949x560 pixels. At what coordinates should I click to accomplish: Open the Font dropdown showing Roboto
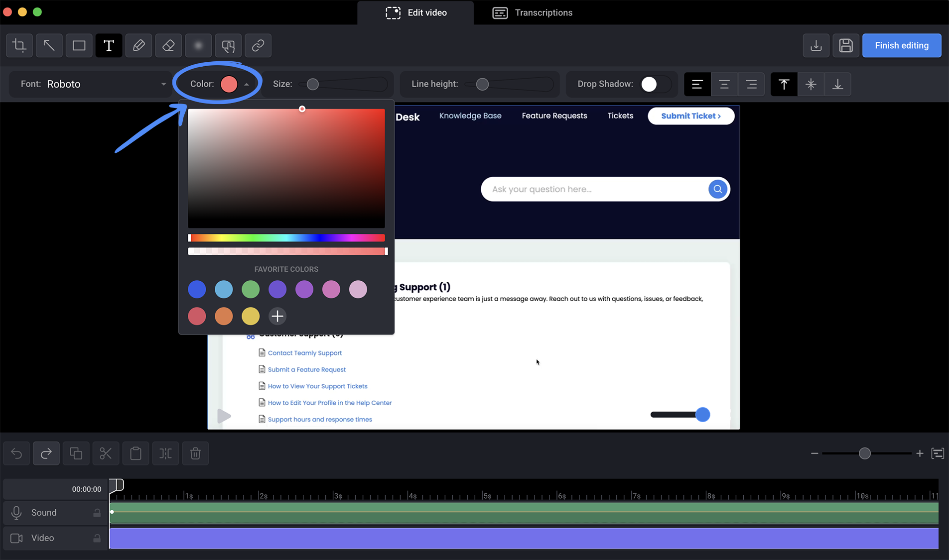coord(91,84)
